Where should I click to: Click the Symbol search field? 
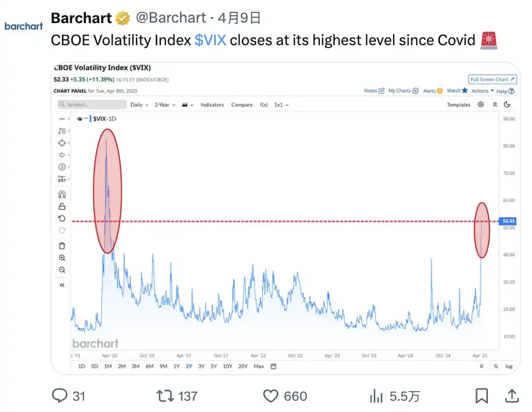92,105
